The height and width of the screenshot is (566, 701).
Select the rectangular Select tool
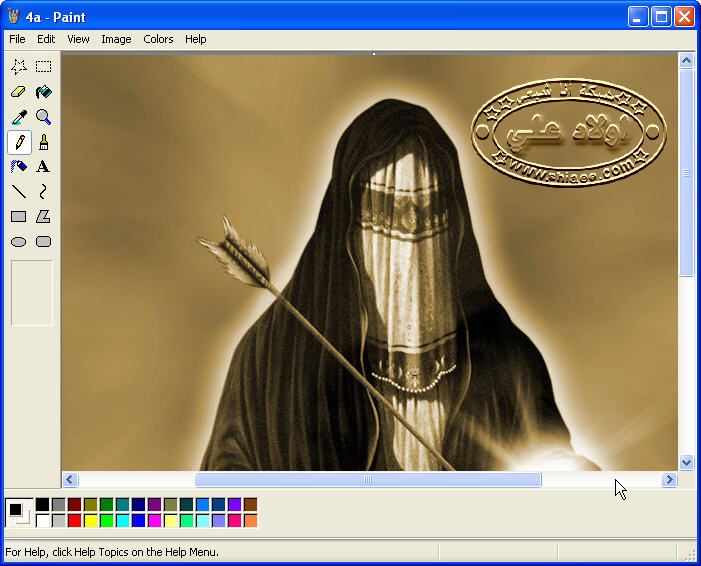pyautogui.click(x=43, y=67)
